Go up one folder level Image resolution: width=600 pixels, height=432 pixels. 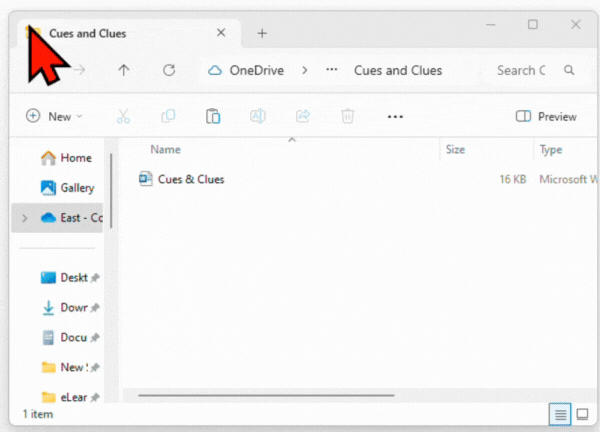tap(124, 70)
